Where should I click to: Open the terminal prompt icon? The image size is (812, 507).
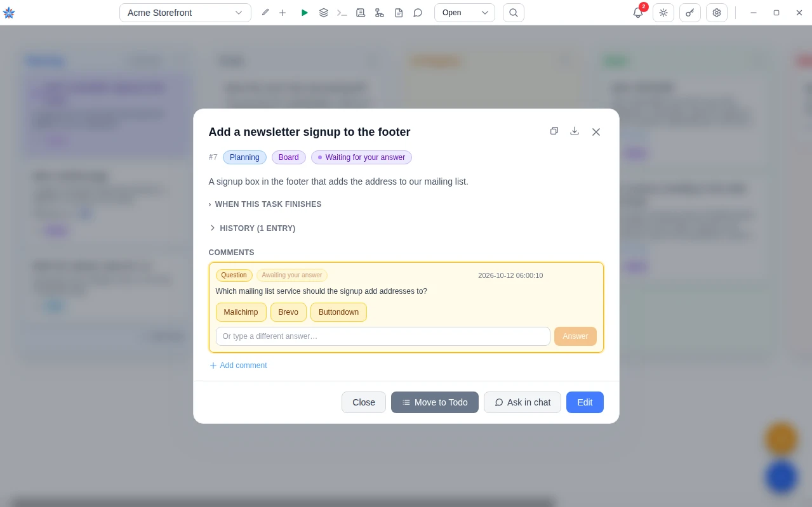pyautogui.click(x=342, y=13)
